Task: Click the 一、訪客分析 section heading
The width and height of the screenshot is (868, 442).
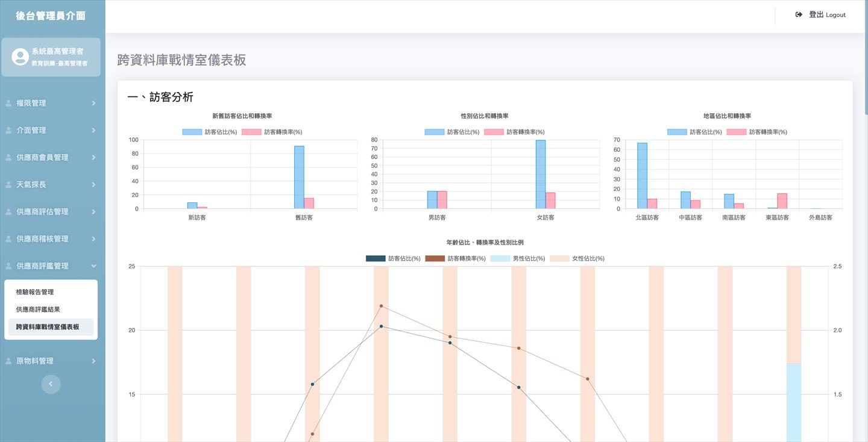Action: coord(160,97)
